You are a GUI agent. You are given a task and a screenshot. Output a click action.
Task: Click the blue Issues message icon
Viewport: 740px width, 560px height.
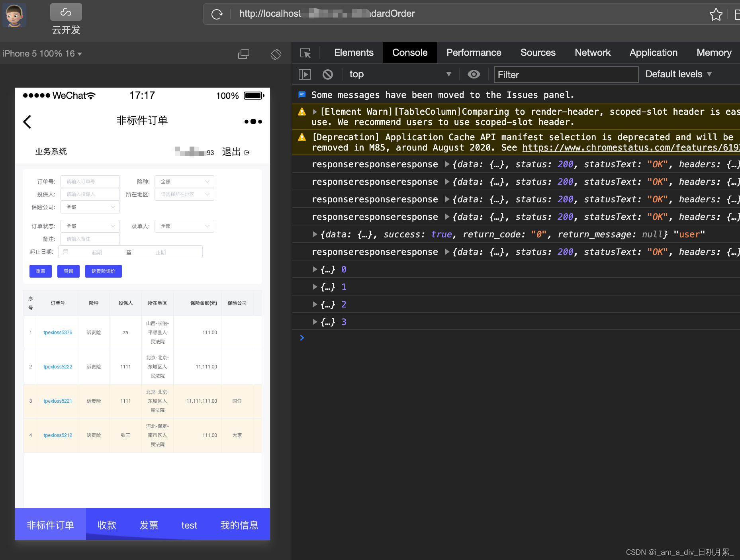pyautogui.click(x=302, y=95)
